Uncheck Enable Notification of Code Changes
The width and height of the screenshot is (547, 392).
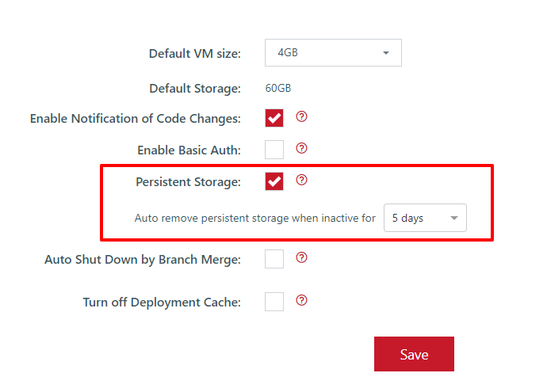274,118
